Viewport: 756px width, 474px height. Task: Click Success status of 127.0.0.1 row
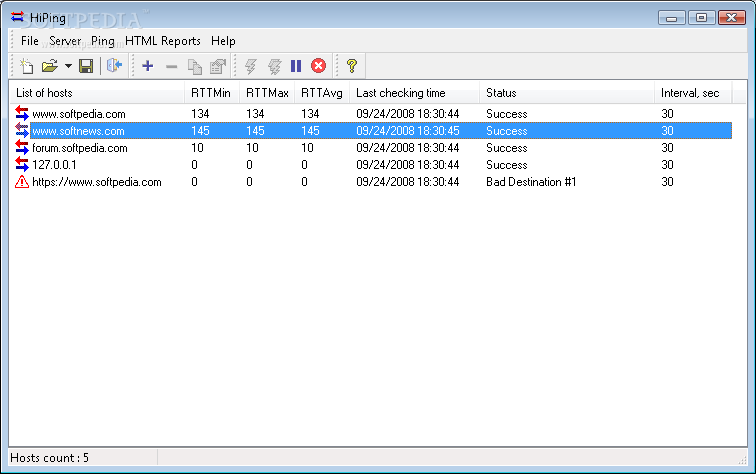[506, 165]
